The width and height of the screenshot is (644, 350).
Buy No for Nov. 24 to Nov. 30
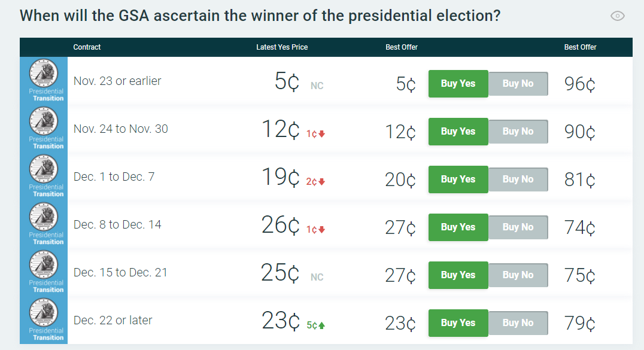click(x=518, y=132)
